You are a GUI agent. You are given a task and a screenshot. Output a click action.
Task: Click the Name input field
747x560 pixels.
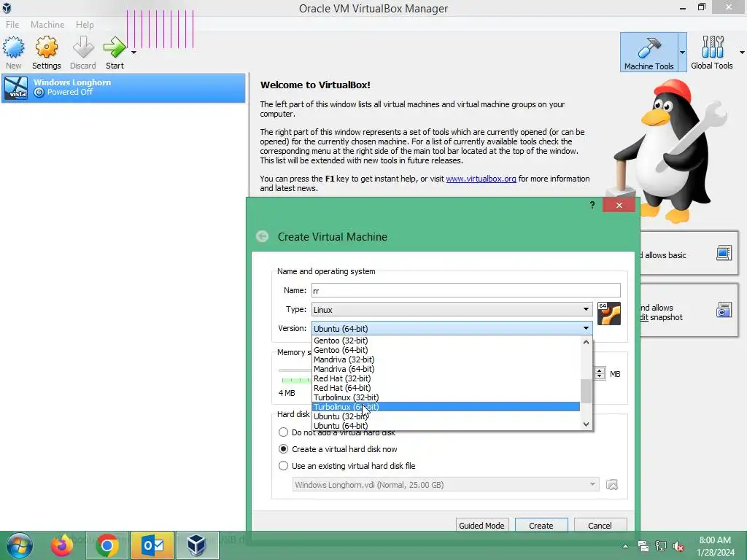pyautogui.click(x=466, y=290)
